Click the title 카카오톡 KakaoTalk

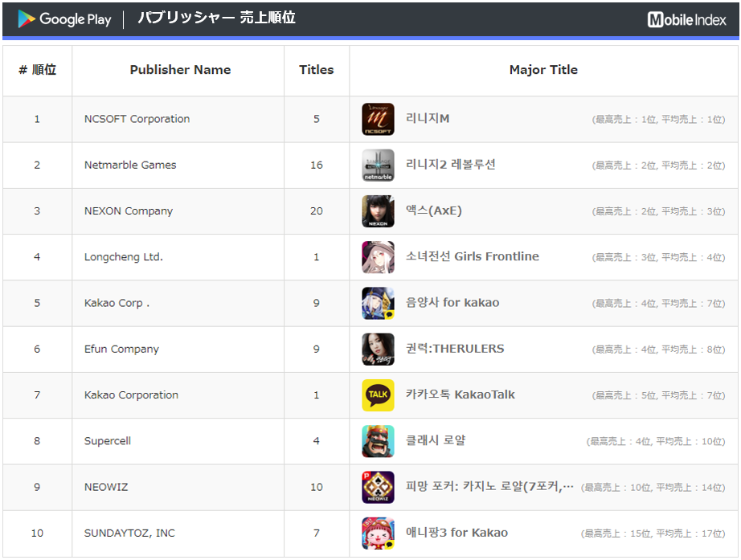(461, 394)
